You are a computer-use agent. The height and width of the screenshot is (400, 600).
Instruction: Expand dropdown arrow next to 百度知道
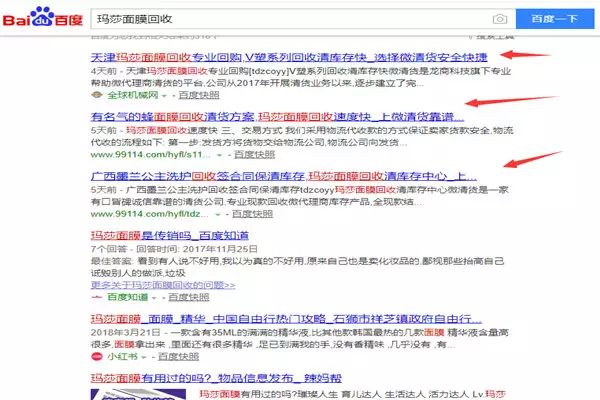point(154,298)
